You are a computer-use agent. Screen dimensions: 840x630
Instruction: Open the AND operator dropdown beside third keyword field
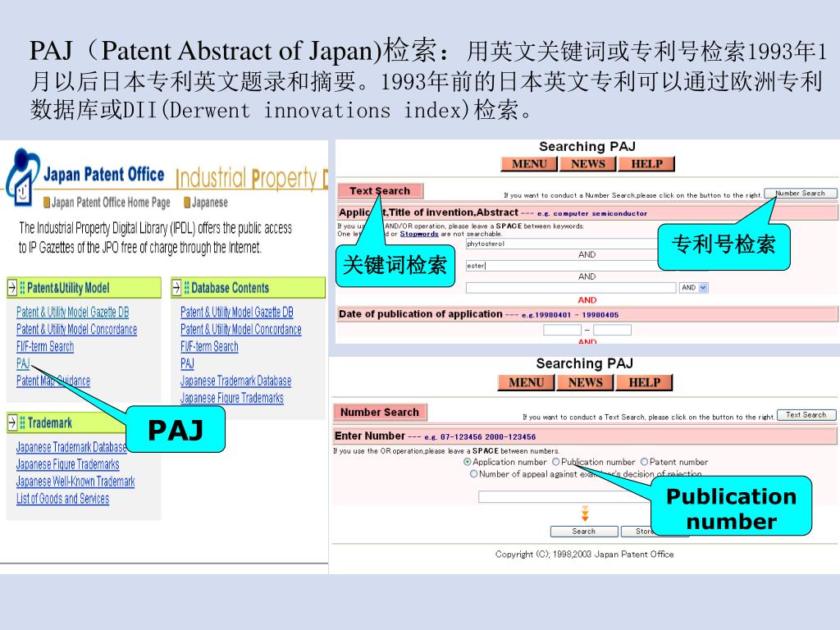pos(694,288)
